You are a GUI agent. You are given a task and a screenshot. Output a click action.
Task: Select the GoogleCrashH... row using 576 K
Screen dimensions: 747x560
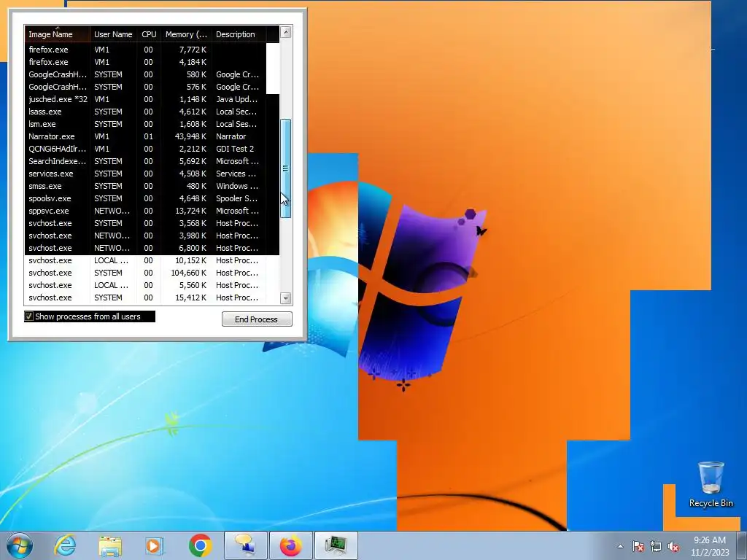(x=152, y=87)
